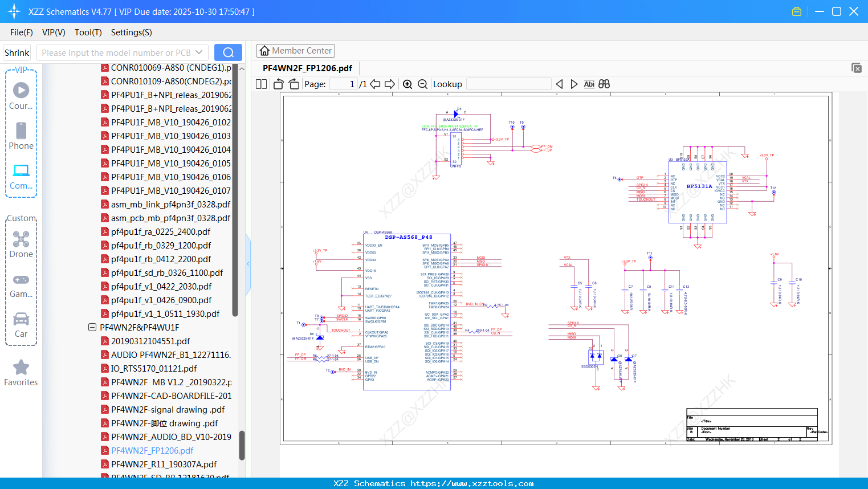Click the Member Center button

pos(295,51)
